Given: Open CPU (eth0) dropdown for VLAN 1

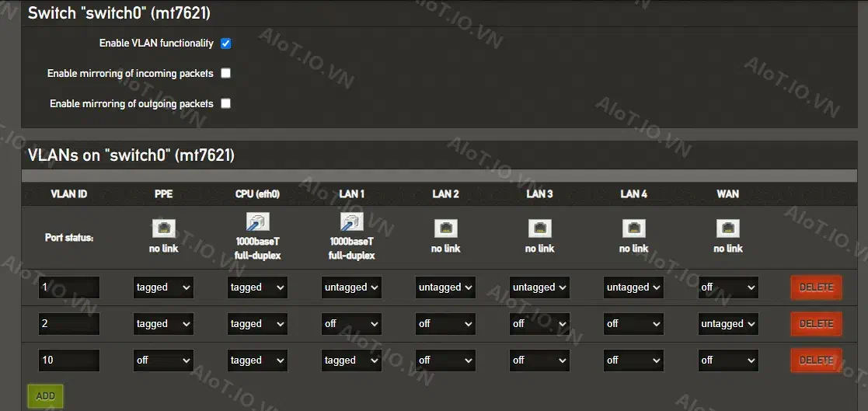Looking at the screenshot, I should click(x=257, y=287).
